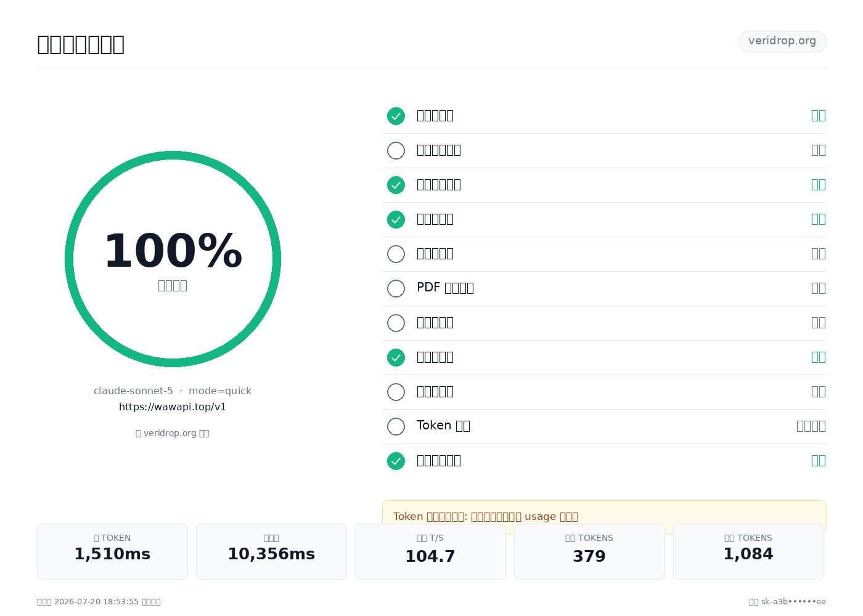Select the 10,356ms latency stat card
Image resolution: width=863 pixels, height=616 pixels.
[x=271, y=551]
